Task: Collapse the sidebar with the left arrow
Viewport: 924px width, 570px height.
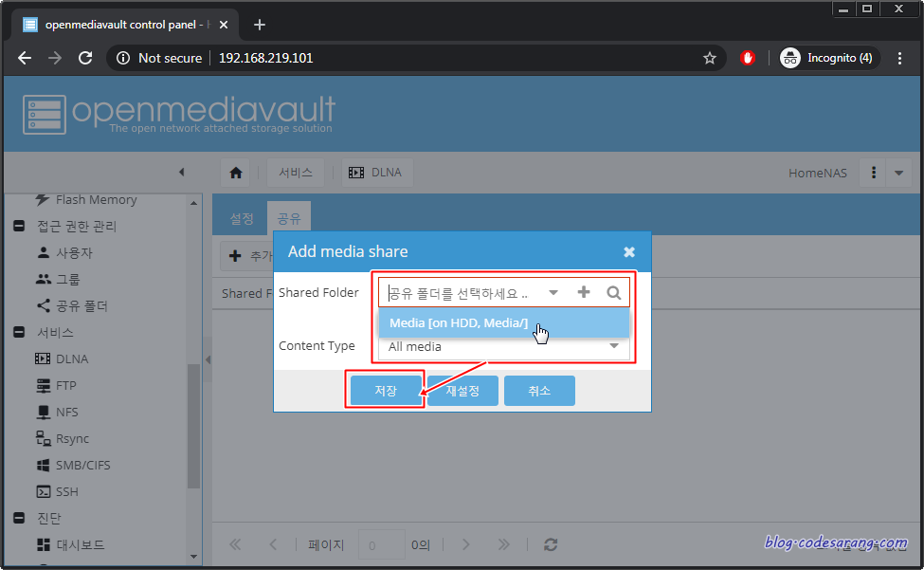Action: click(x=182, y=172)
